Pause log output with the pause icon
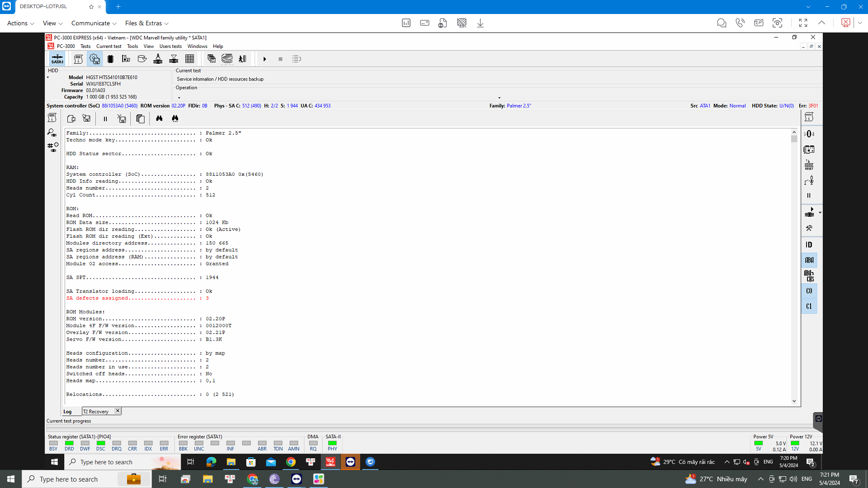This screenshot has height=488, width=868. point(105,119)
